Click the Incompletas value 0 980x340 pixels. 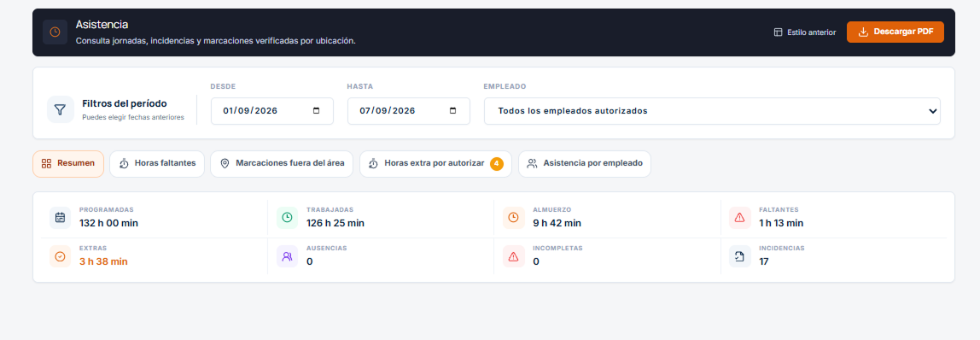535,261
